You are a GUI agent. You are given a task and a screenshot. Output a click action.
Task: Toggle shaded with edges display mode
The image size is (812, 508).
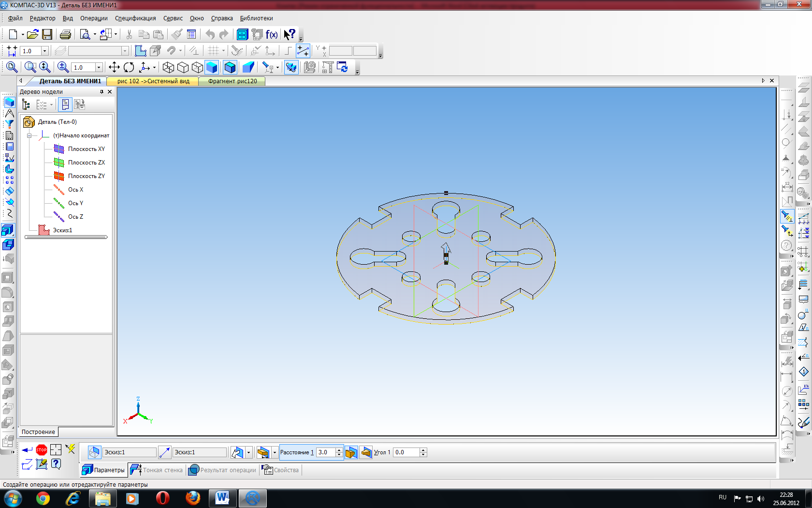(230, 67)
